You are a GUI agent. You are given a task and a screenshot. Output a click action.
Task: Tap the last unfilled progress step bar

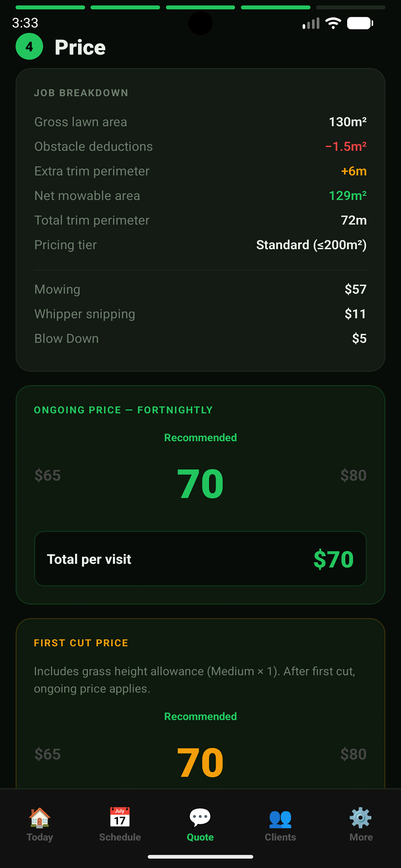coord(350,7)
